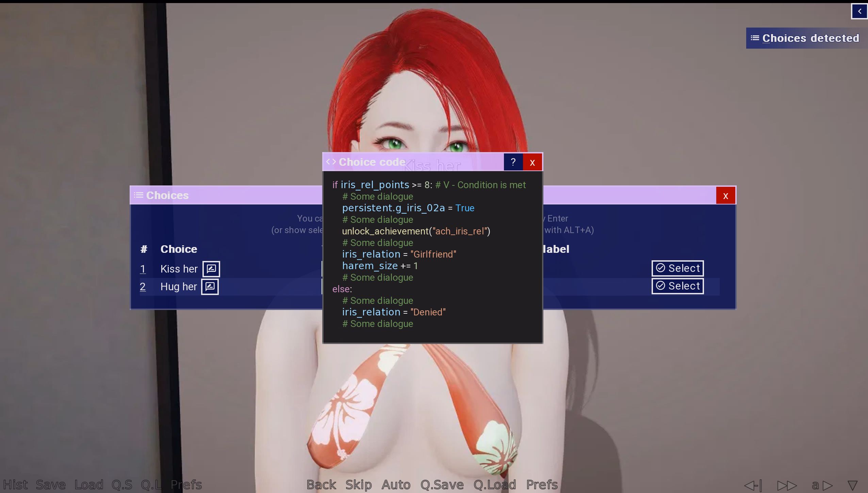868x493 pixels.
Task: Click the Choice code title bar
Action: (413, 162)
